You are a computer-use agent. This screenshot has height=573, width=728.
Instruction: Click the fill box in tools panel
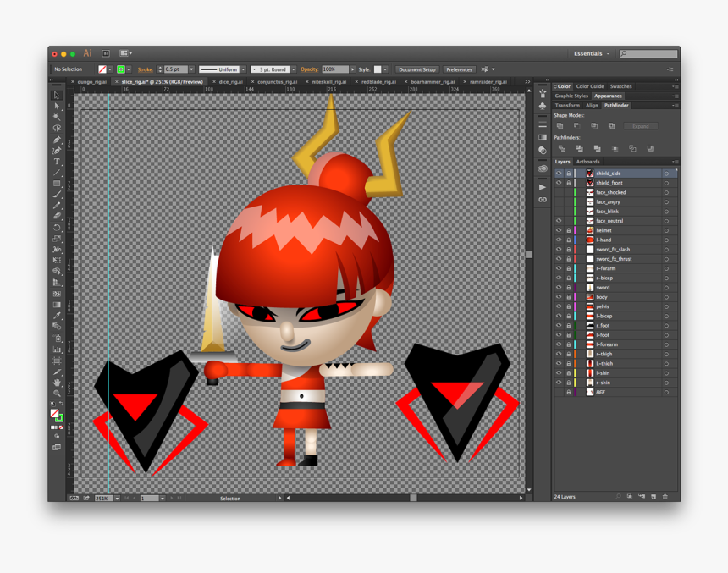pos(55,413)
